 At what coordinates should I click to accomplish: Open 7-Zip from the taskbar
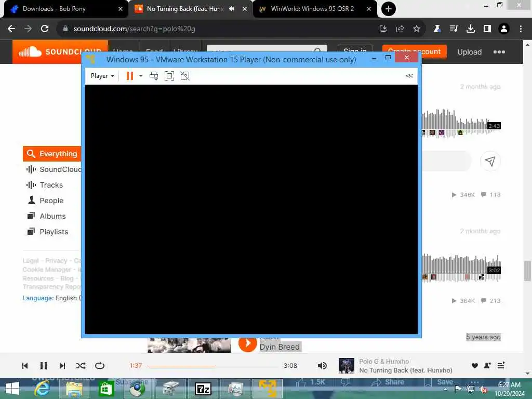(x=203, y=389)
